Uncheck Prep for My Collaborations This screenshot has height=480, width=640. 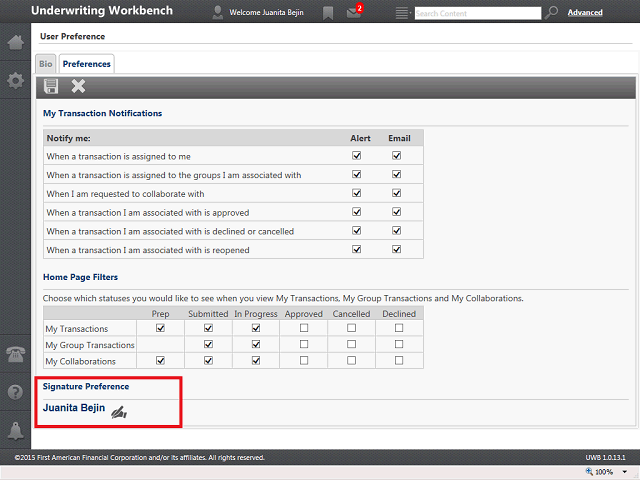pos(160,360)
